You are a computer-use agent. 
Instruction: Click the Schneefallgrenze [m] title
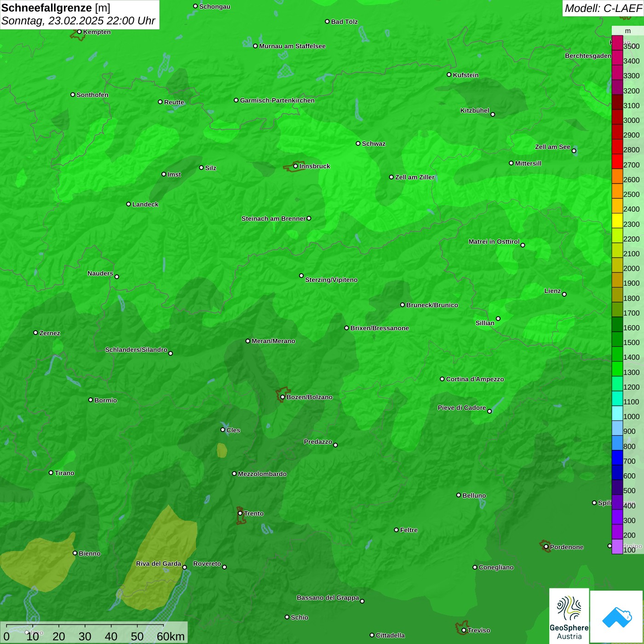(56, 8)
